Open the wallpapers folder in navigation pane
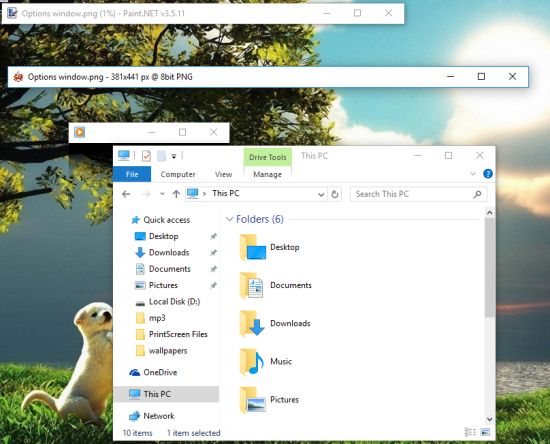The height and width of the screenshot is (444, 550). (x=168, y=351)
